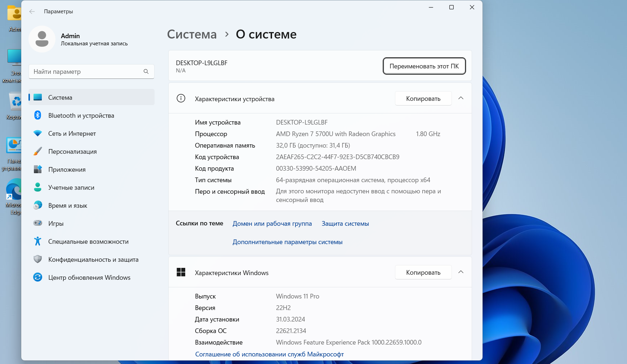Copy the device specifications with Копировать
627x364 pixels.
(x=423, y=99)
